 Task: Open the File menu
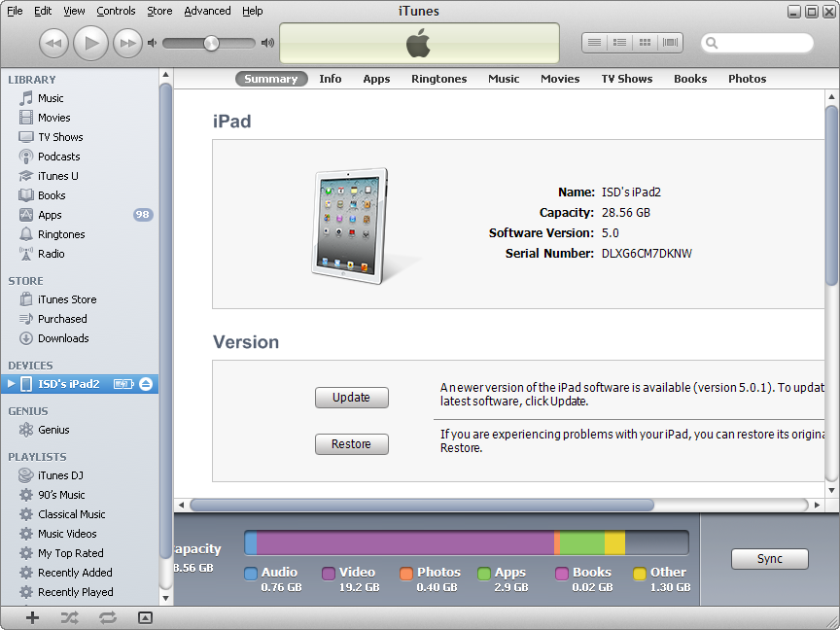click(x=15, y=11)
